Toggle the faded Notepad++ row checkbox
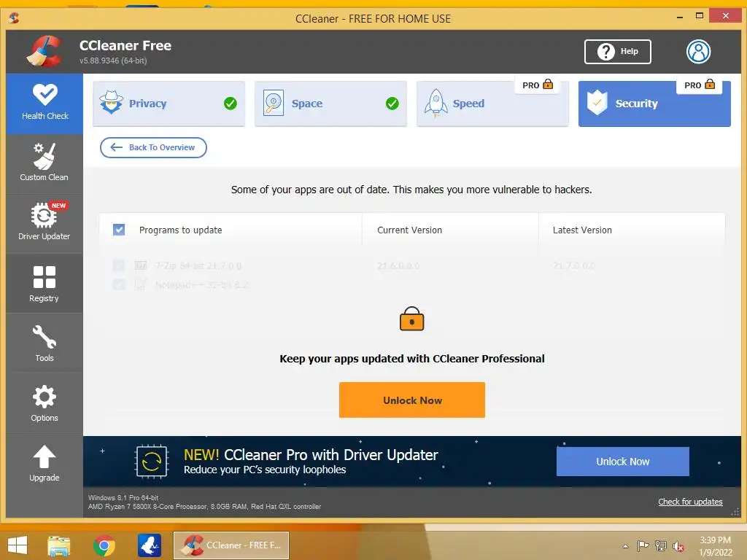Viewport: 747px width, 560px height. (x=119, y=285)
